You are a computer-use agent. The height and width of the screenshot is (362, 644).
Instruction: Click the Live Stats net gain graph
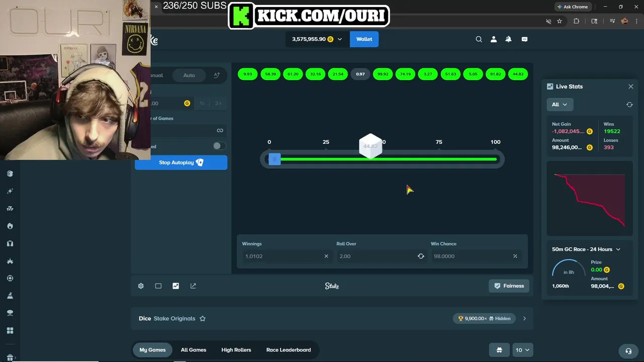[x=589, y=198]
